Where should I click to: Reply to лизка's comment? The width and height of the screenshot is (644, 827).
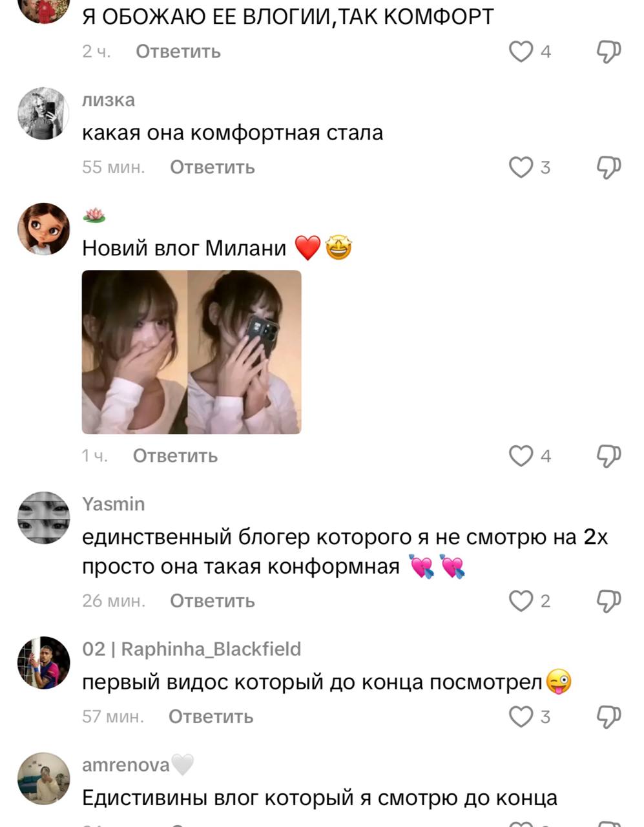[213, 167]
